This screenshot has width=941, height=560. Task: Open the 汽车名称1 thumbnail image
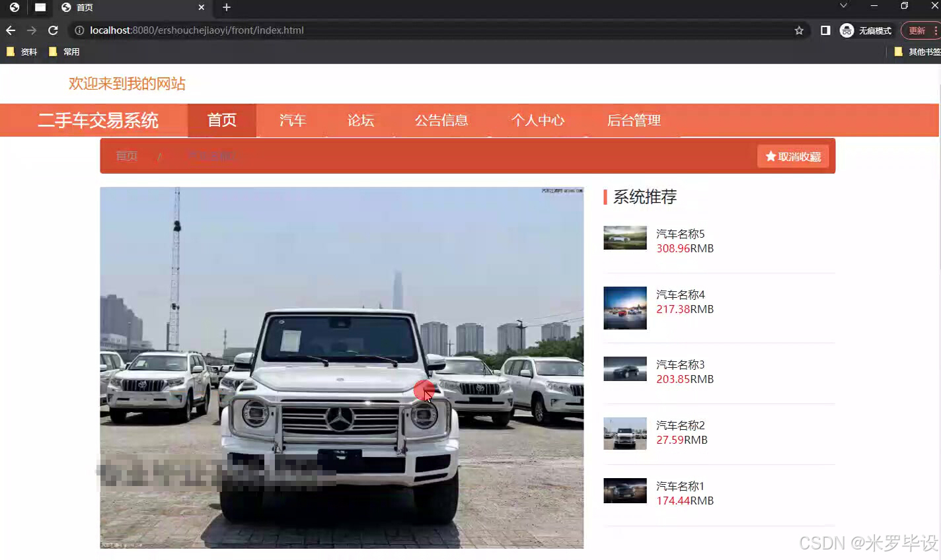pyautogui.click(x=625, y=491)
